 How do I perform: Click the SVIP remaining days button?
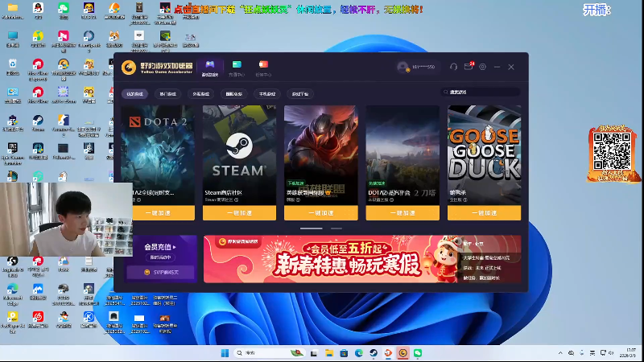(160, 272)
